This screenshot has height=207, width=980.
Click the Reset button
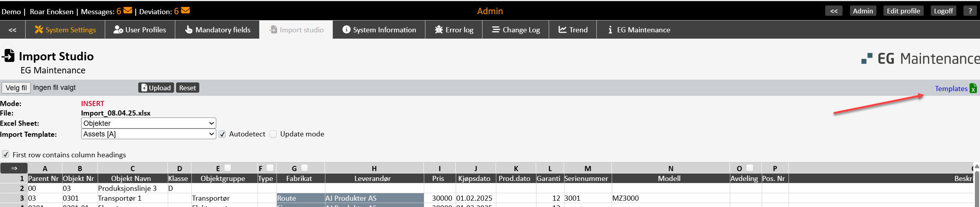(x=187, y=88)
